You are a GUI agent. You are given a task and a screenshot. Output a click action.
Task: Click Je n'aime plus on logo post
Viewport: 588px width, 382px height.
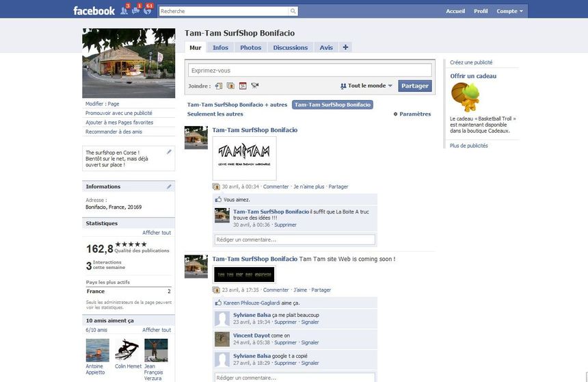point(309,187)
